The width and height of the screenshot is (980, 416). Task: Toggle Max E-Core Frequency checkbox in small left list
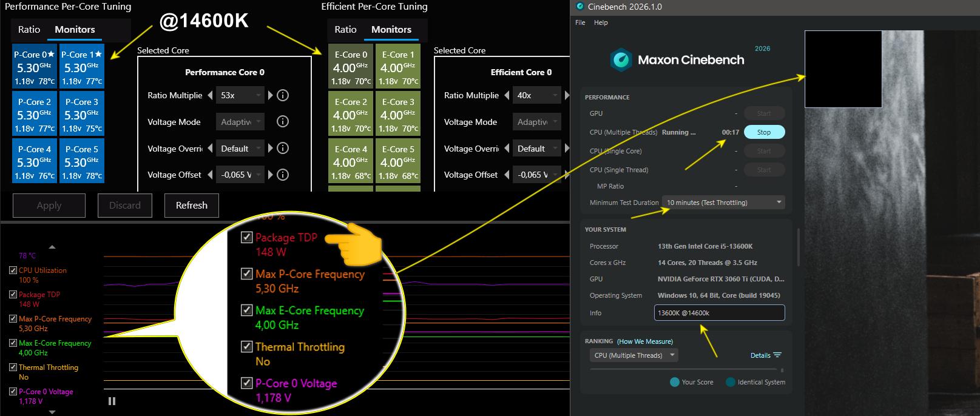(x=13, y=343)
